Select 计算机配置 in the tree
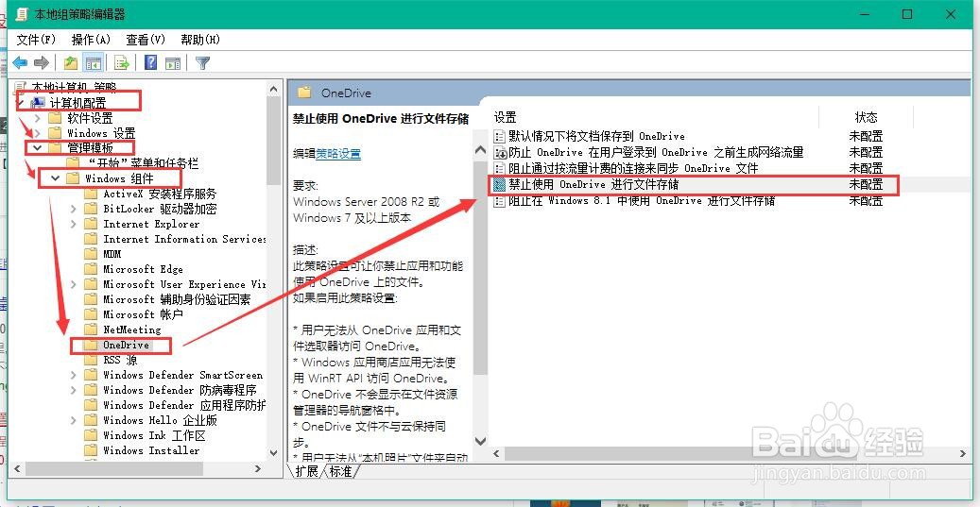Screen dimensions: 980x507 pyautogui.click(x=78, y=103)
